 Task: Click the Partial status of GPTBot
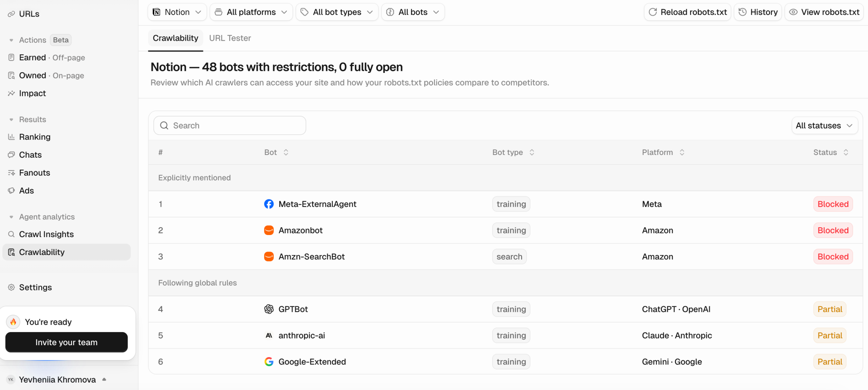pos(830,309)
